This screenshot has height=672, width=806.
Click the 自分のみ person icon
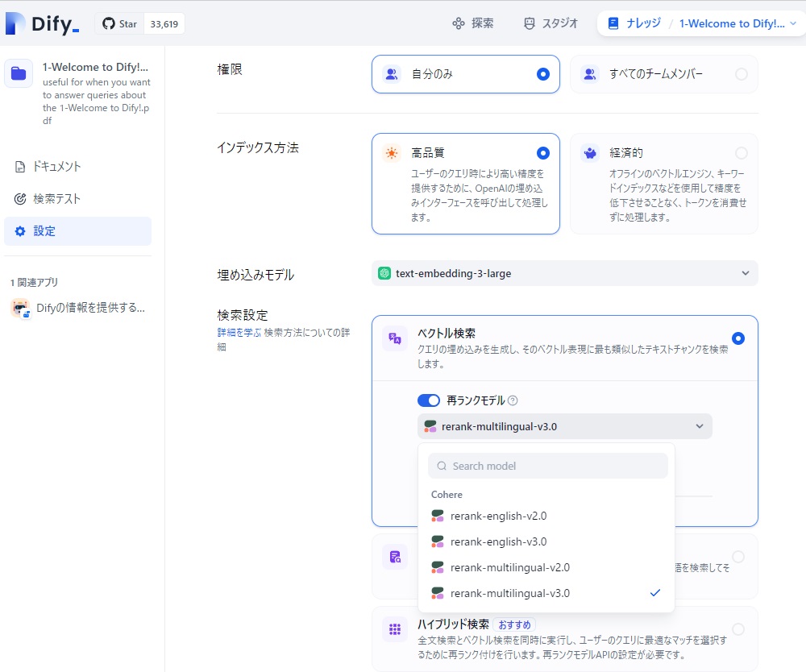[x=392, y=74]
